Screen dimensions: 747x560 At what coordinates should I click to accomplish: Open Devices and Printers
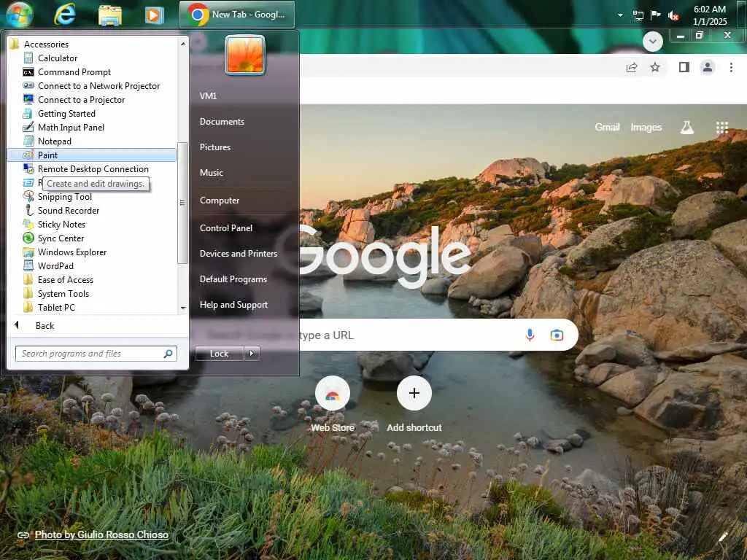239,253
